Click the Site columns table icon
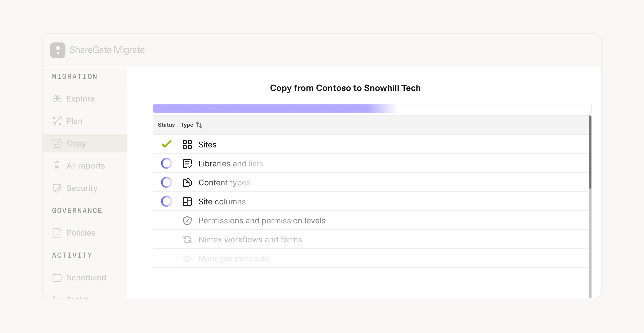This screenshot has width=644, height=333. tap(187, 202)
